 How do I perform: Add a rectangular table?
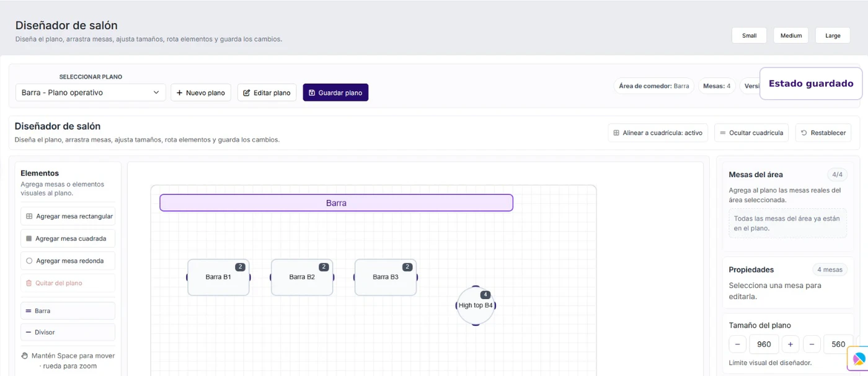68,216
